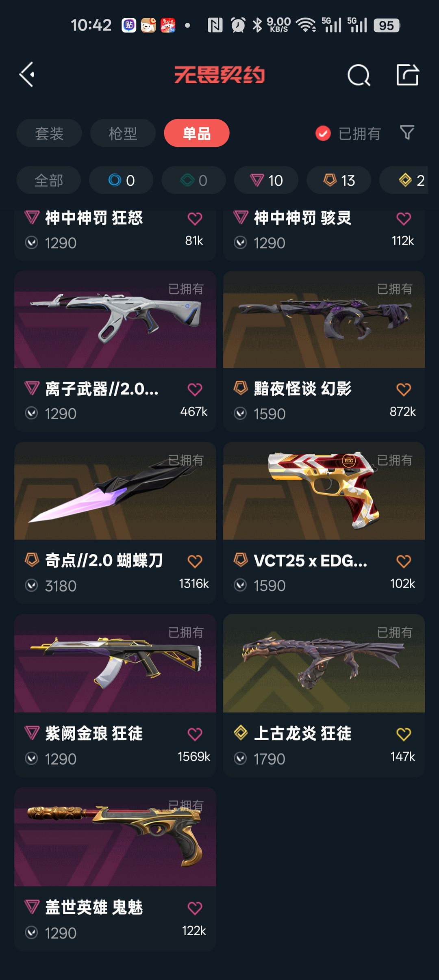This screenshot has width=439, height=980.
Task: Tap the back arrow icon
Action: [27, 75]
